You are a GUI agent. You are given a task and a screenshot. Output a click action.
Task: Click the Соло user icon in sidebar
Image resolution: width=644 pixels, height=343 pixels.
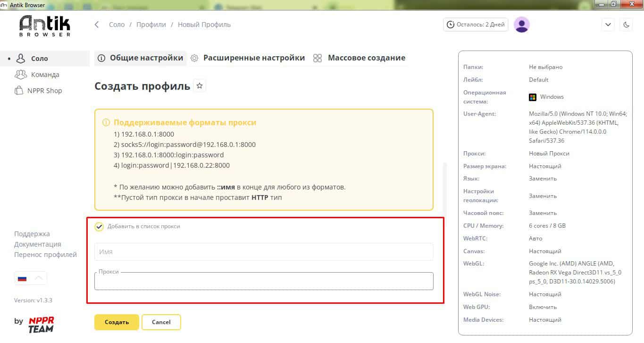20,59
